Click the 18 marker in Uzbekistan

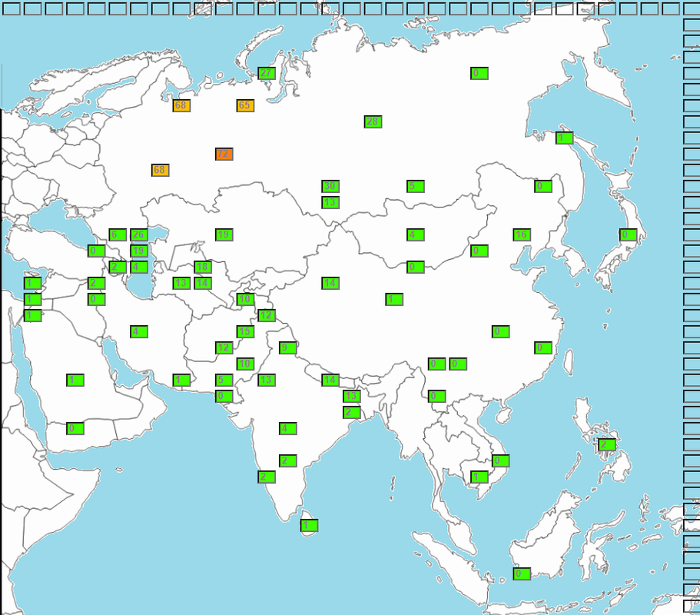pyautogui.click(x=203, y=267)
